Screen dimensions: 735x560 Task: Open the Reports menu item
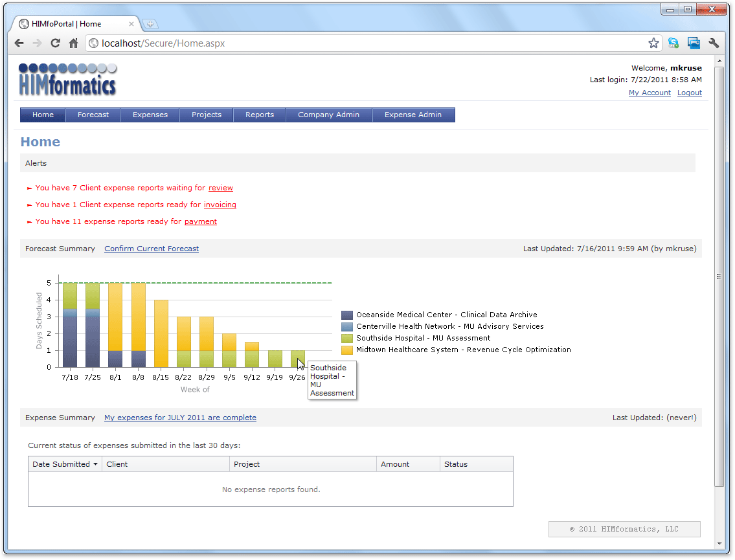(259, 115)
